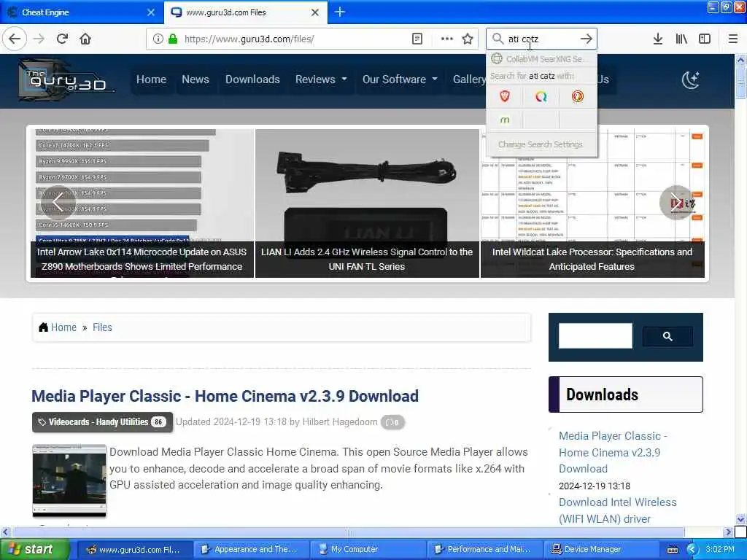
Task: Open Intel Arrow Lake microcode article slide
Action: click(x=142, y=203)
